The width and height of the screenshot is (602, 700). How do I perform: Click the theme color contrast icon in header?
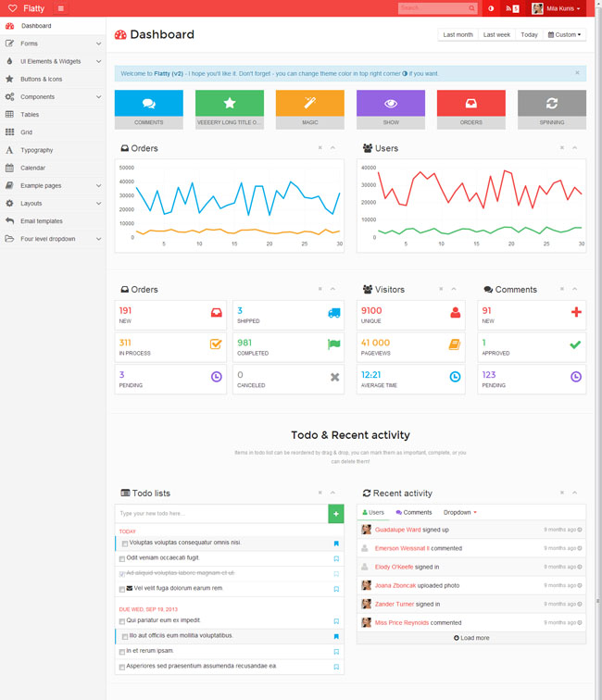pos(491,8)
